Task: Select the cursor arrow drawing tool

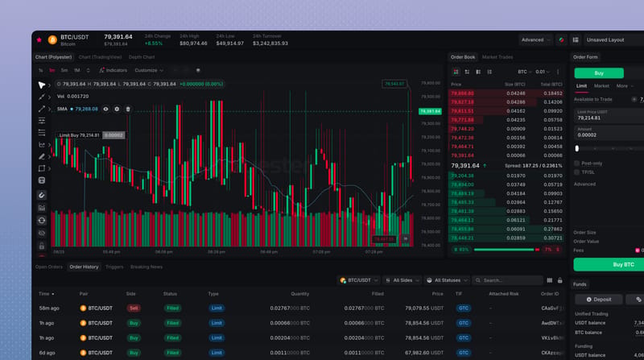Action: (42, 85)
